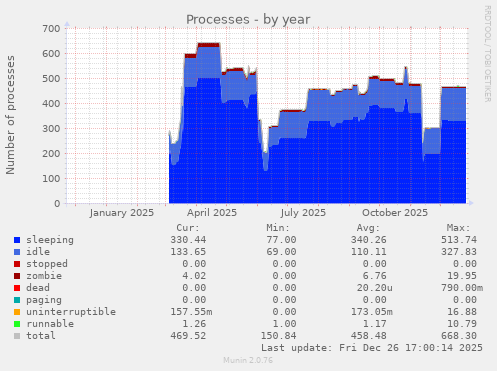Select the 'sleeping' legend label

point(50,240)
